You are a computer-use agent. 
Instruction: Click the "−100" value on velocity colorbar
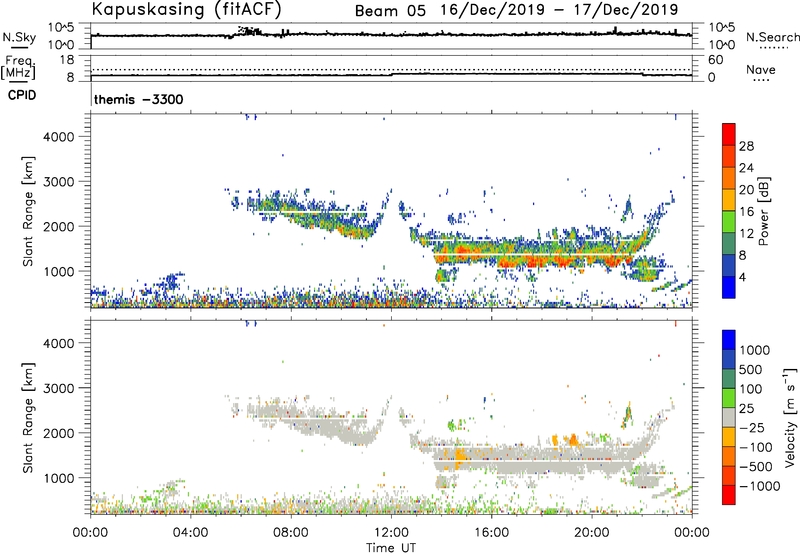click(756, 447)
